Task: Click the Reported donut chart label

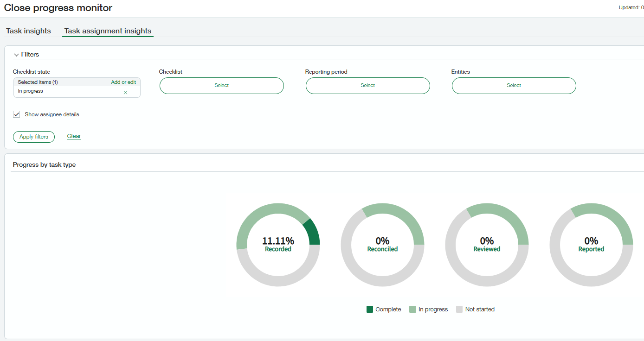Action: (x=591, y=249)
